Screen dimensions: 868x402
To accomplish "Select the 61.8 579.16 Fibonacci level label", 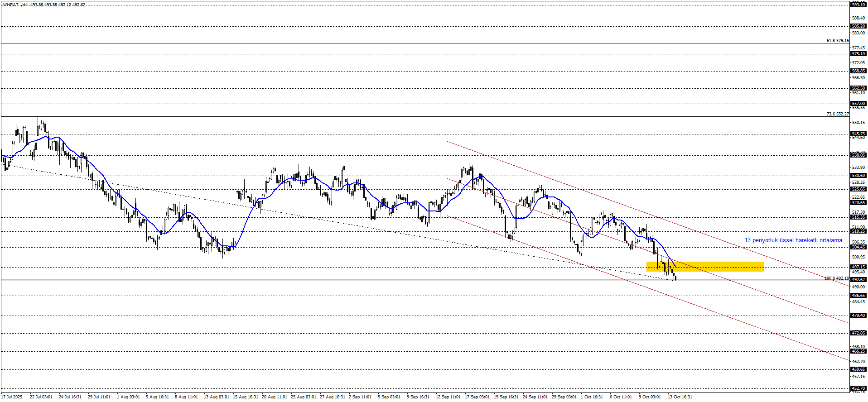I will coord(837,41).
